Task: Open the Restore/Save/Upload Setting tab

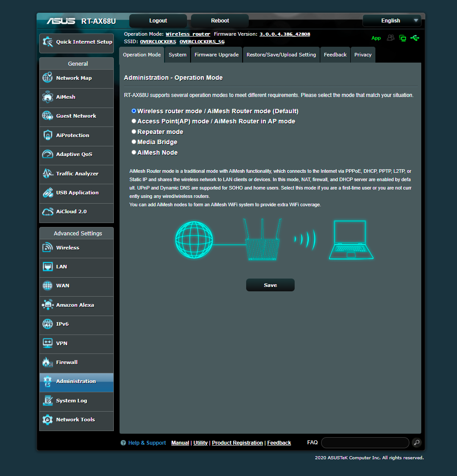Action: click(281, 54)
